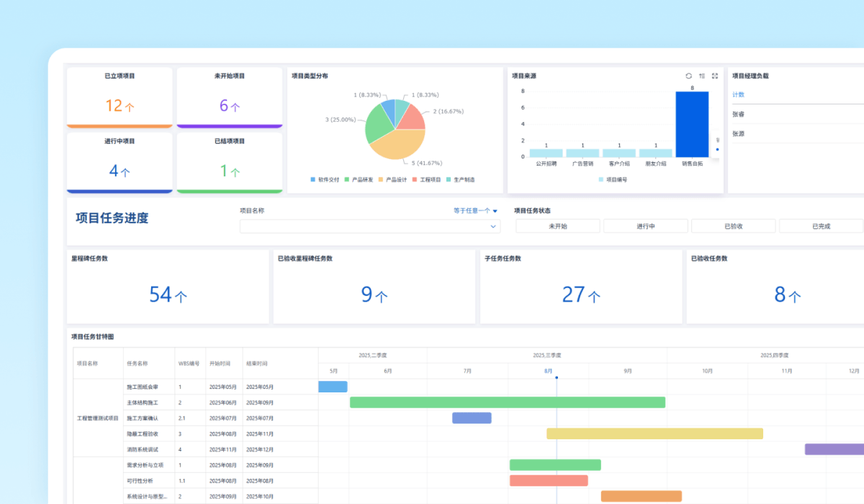Viewport: 864px width, 504px height.
Task: Expand 项目来源 chart to fullscreen
Action: (715, 76)
